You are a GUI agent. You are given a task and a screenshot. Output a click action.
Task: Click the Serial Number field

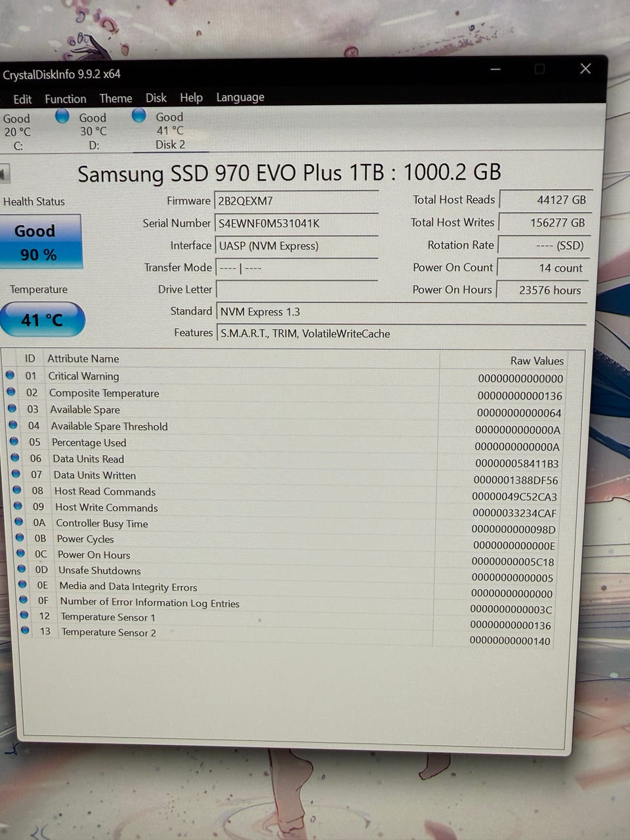tap(297, 223)
